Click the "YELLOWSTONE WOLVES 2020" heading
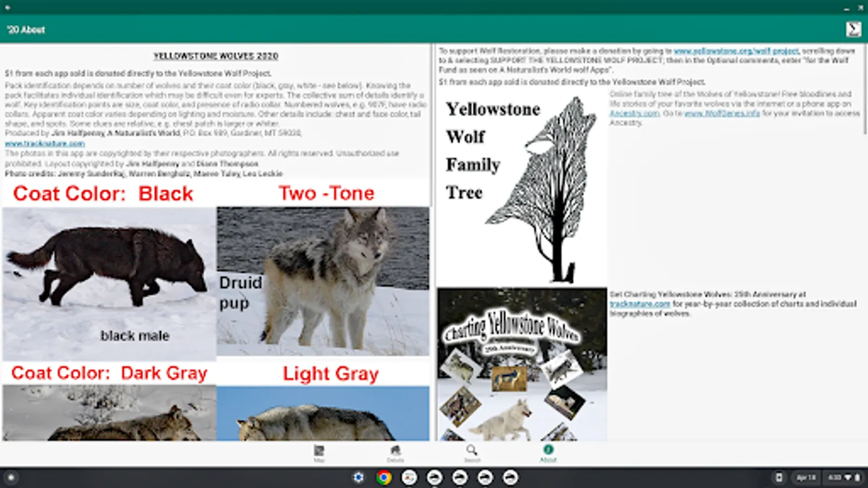The width and height of the screenshot is (868, 488). pyautogui.click(x=215, y=56)
